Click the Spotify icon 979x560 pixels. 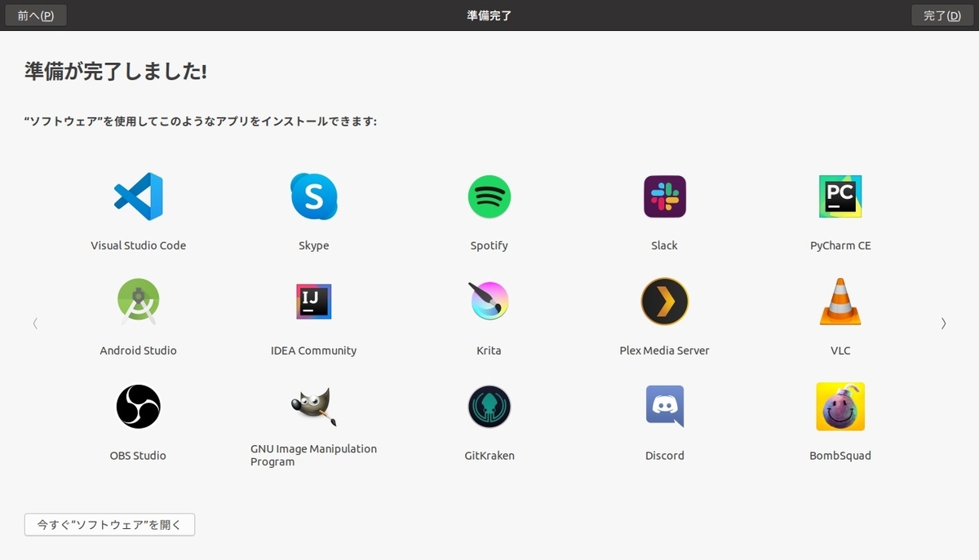pyautogui.click(x=489, y=196)
